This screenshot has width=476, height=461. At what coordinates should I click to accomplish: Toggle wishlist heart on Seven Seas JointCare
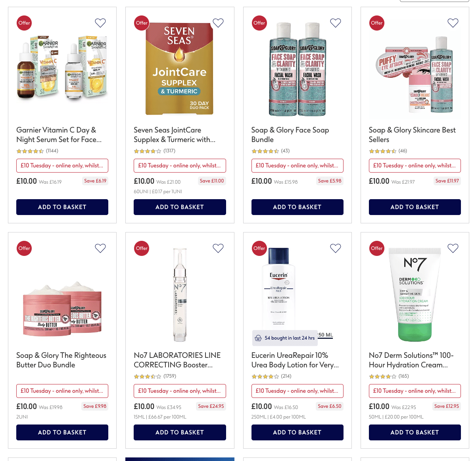pyautogui.click(x=218, y=23)
